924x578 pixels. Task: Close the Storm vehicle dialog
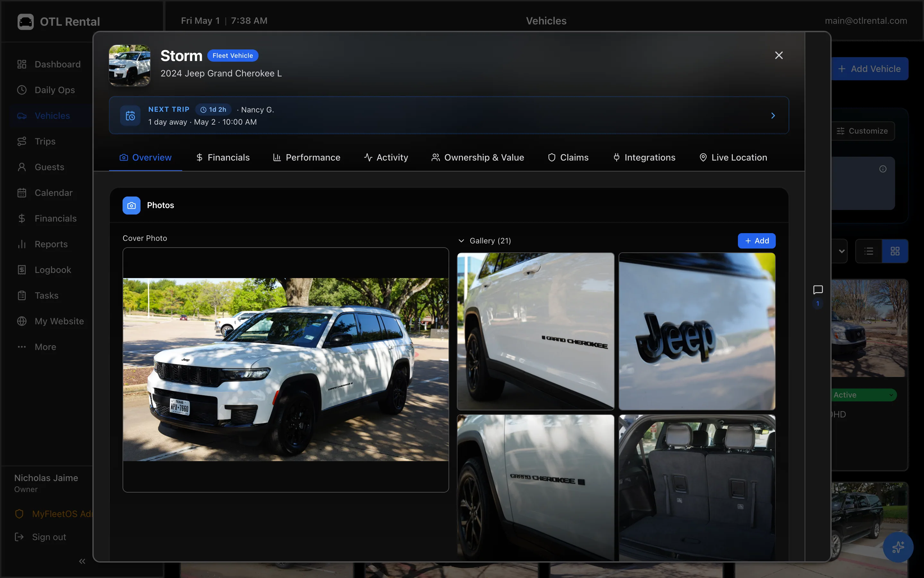pos(779,56)
